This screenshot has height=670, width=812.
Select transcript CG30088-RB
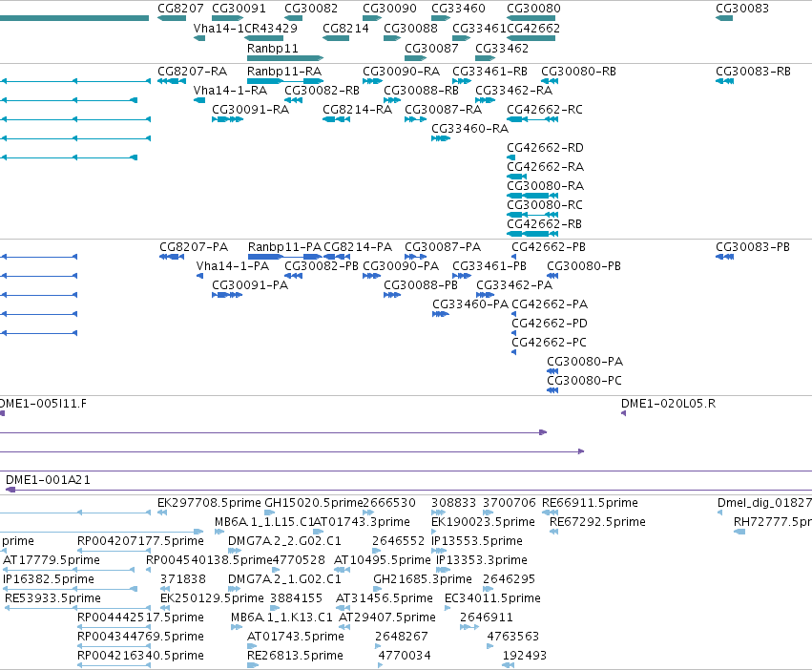(421, 91)
